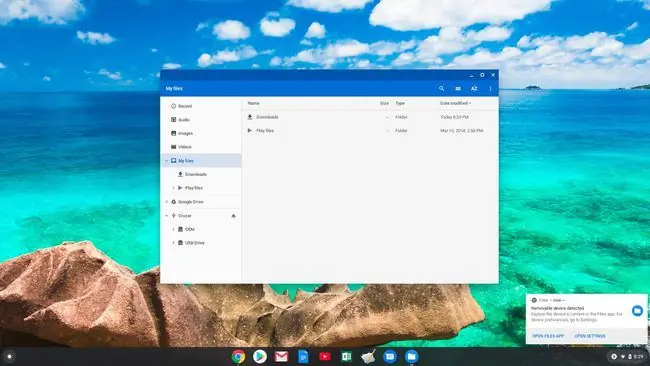This screenshot has width=650, height=366.
Task: Open the three-dot more menu
Action: (x=490, y=88)
